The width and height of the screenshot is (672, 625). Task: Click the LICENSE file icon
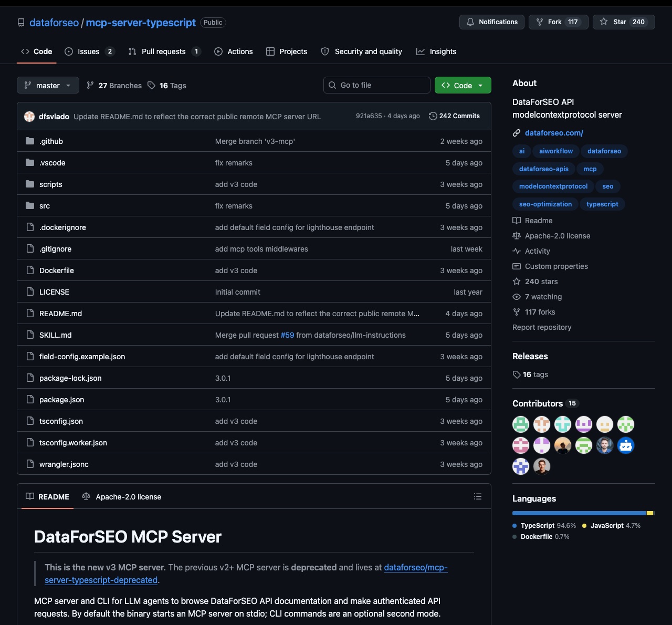click(30, 292)
